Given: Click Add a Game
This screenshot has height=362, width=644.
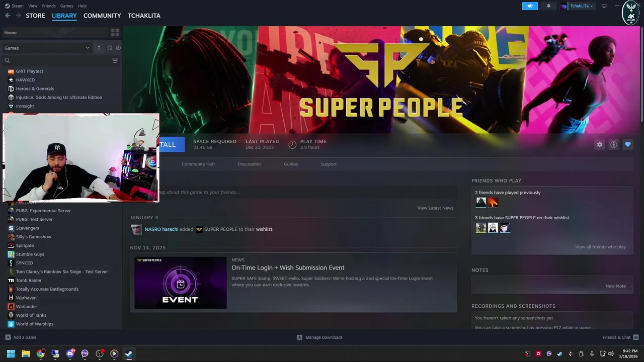Looking at the screenshot, I should [x=21, y=337].
